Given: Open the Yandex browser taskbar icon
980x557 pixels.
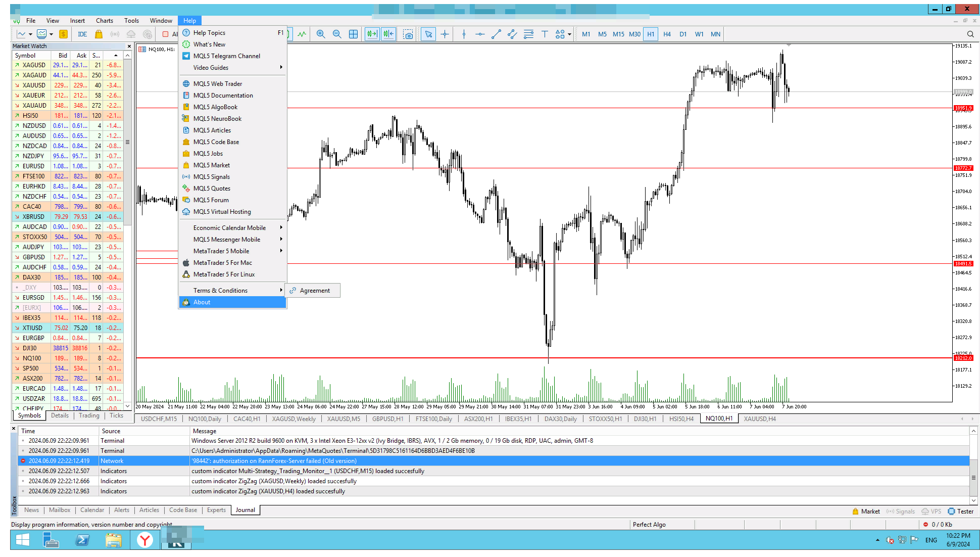Looking at the screenshot, I should click(145, 540).
